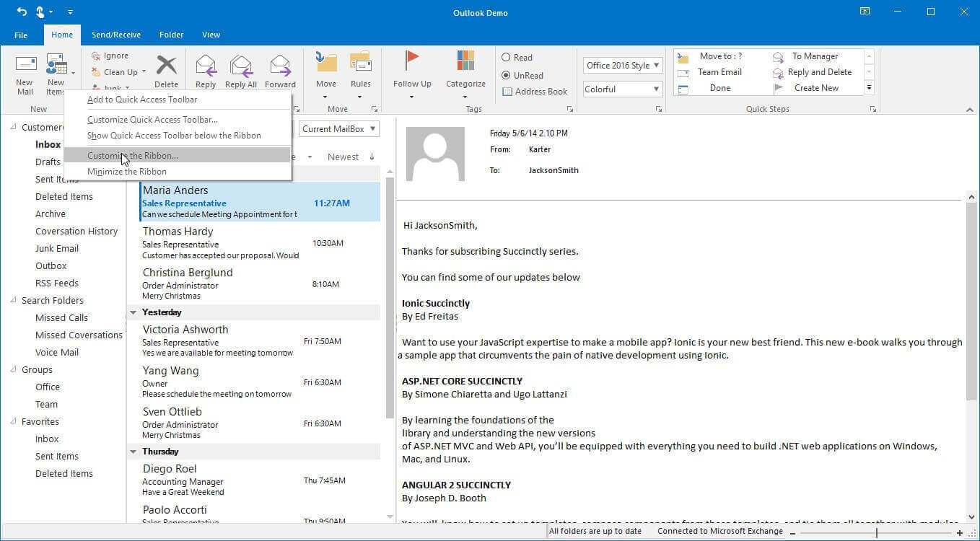The image size is (980, 541).
Task: Open the Missed Calls search folder
Action: [61, 318]
